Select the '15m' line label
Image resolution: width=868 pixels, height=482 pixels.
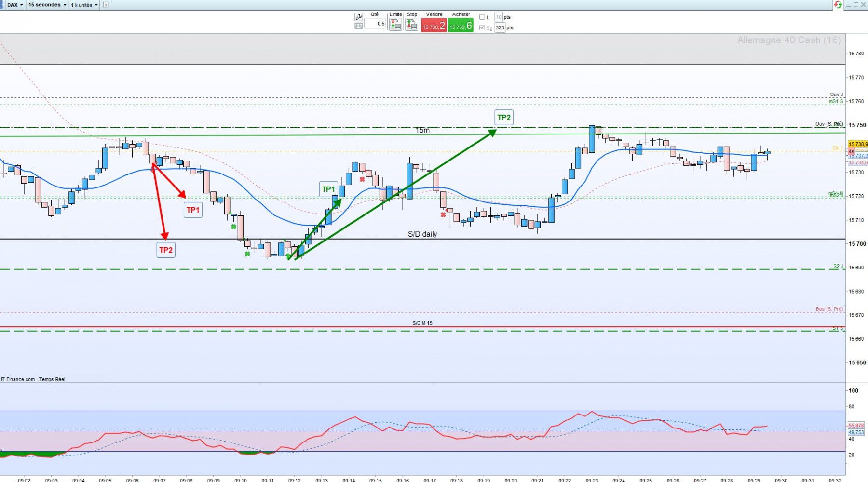tap(422, 131)
